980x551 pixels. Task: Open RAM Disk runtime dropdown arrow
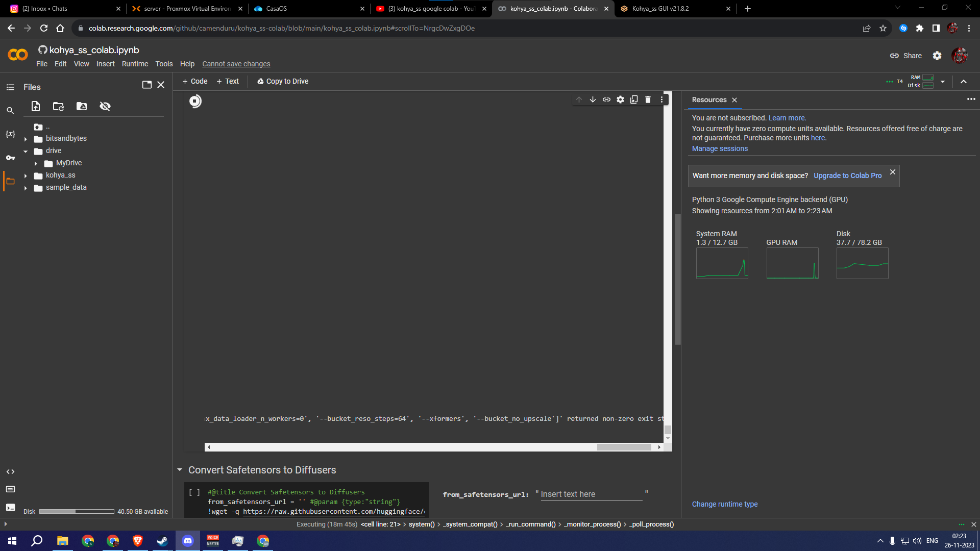click(943, 82)
